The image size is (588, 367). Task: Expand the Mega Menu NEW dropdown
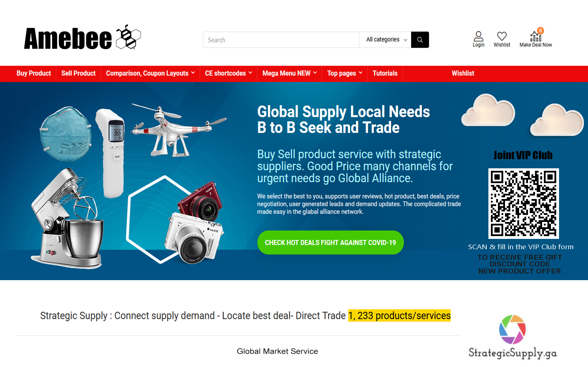[x=290, y=73]
